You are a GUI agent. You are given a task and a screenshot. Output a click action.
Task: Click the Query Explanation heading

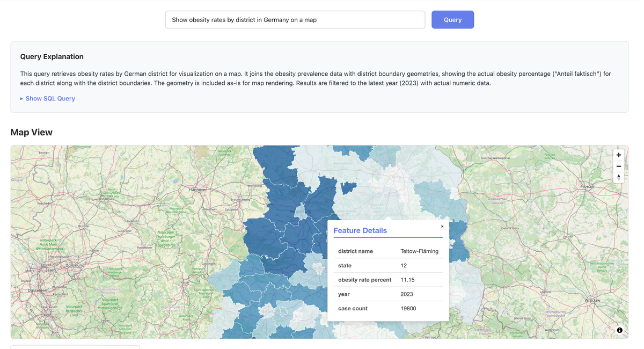52,57
